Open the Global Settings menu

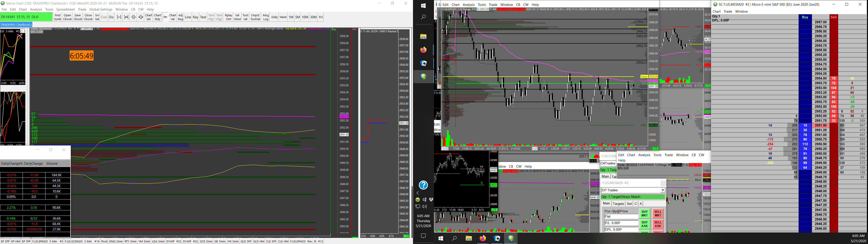point(101,9)
